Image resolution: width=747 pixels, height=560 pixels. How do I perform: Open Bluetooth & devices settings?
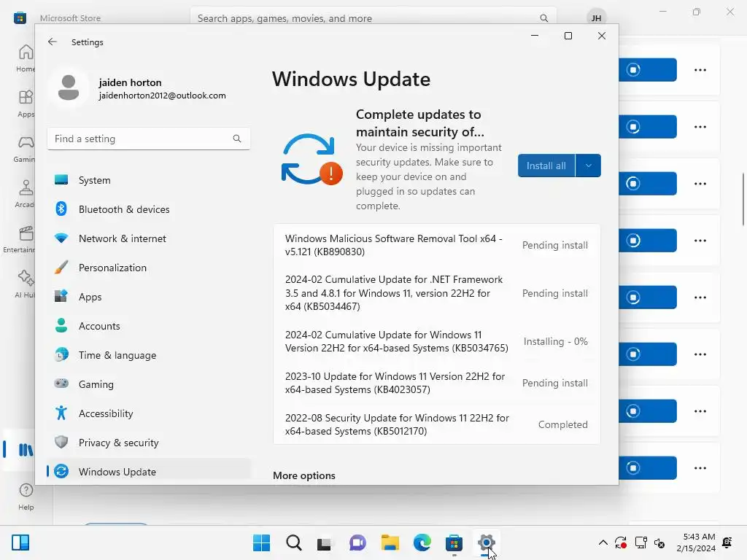pyautogui.click(x=149, y=209)
